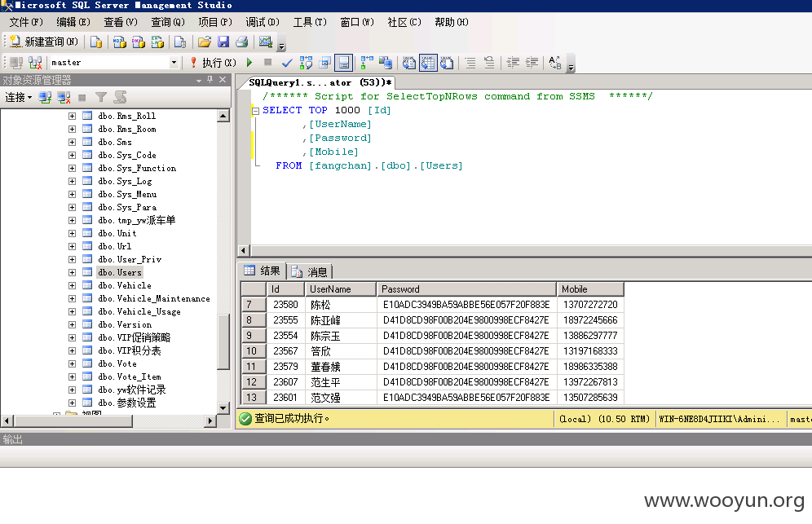Click the Password column header
Screen dimensions: 812x524
click(466, 289)
